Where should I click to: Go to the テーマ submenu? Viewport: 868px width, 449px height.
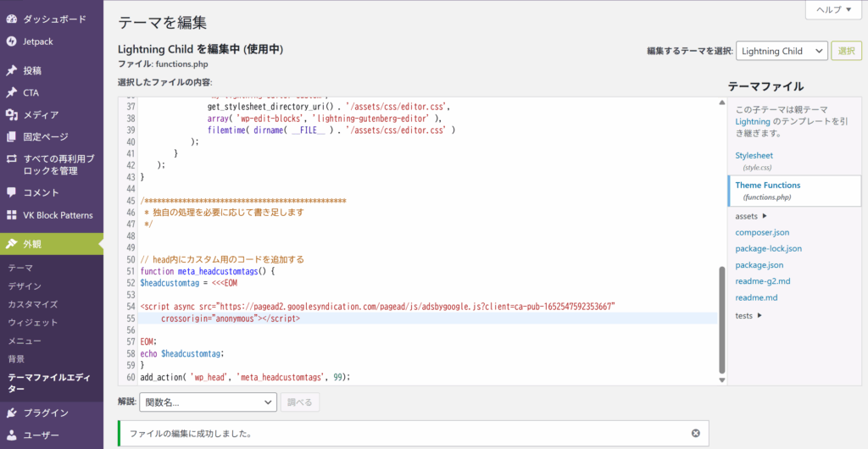[x=20, y=268]
